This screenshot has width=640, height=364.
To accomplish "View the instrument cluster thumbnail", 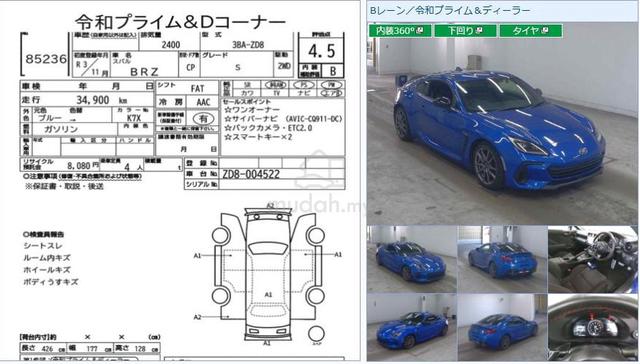I will pos(592,327).
